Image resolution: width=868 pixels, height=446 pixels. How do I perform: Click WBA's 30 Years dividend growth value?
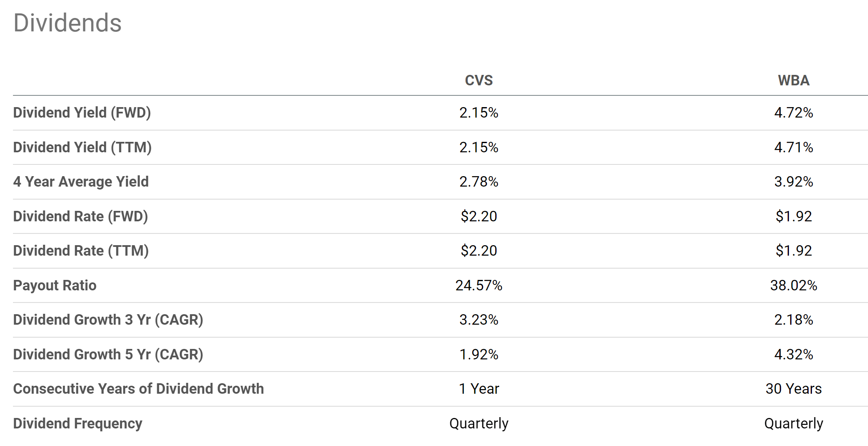[793, 389]
